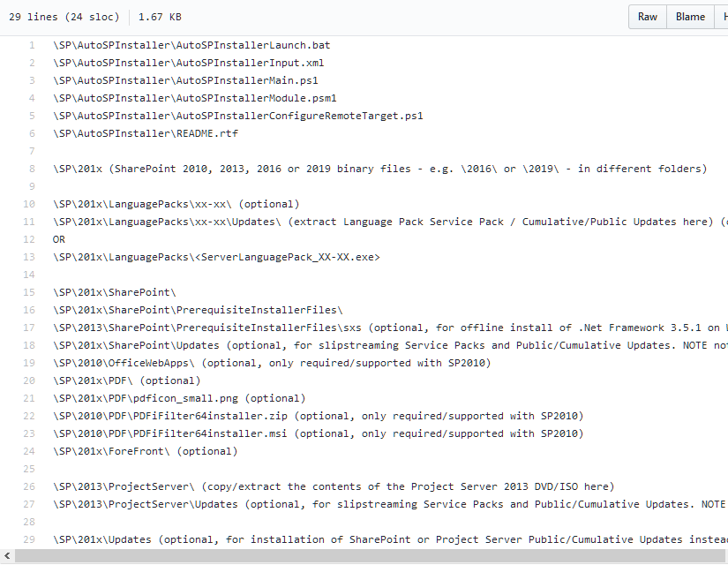Click the PrerequisiteInstallerFiles\sxs line
Screen dimensions: 728x565
click(x=390, y=328)
